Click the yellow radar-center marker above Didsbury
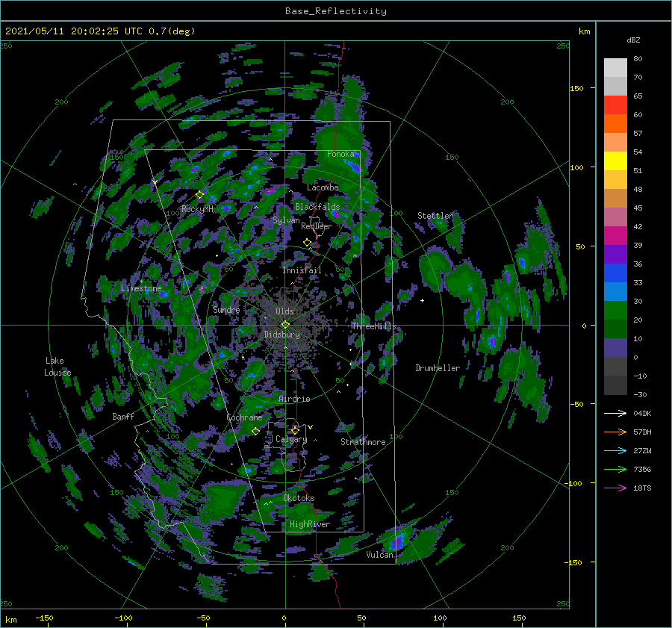 [285, 325]
